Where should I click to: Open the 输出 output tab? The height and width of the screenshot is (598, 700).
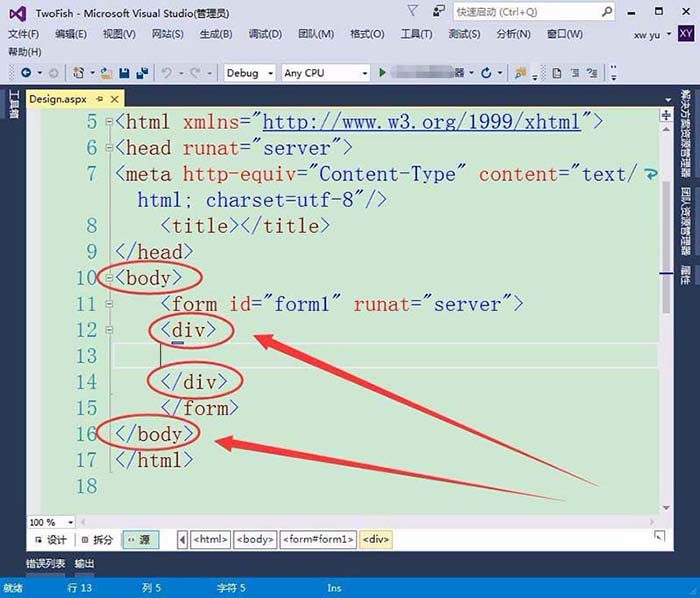84,564
